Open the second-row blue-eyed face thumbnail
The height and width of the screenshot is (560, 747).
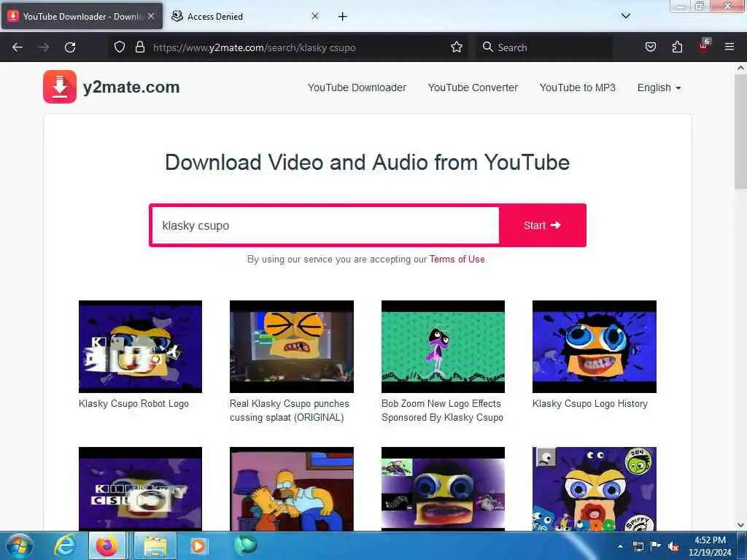443,489
